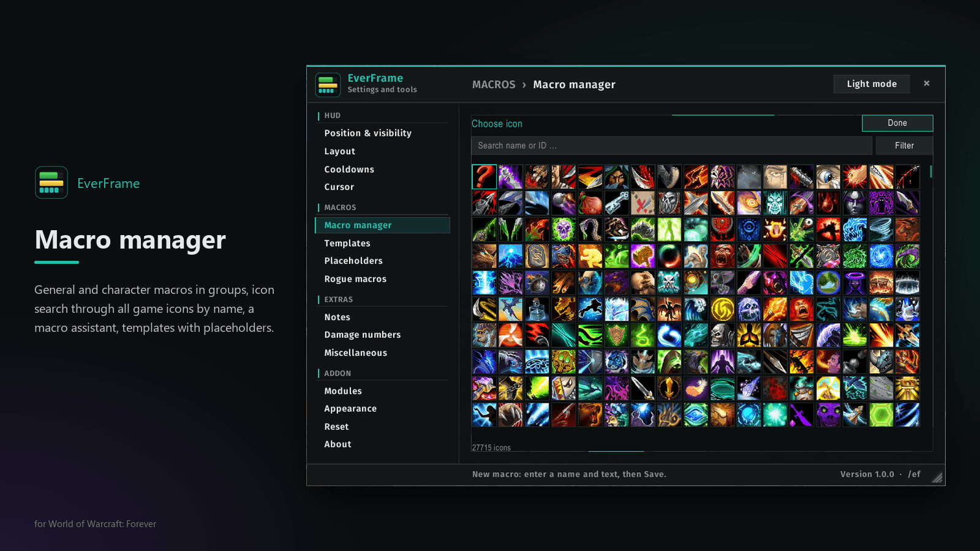Pick the silver key icon
Screen dimensions: 980x551
click(617, 203)
